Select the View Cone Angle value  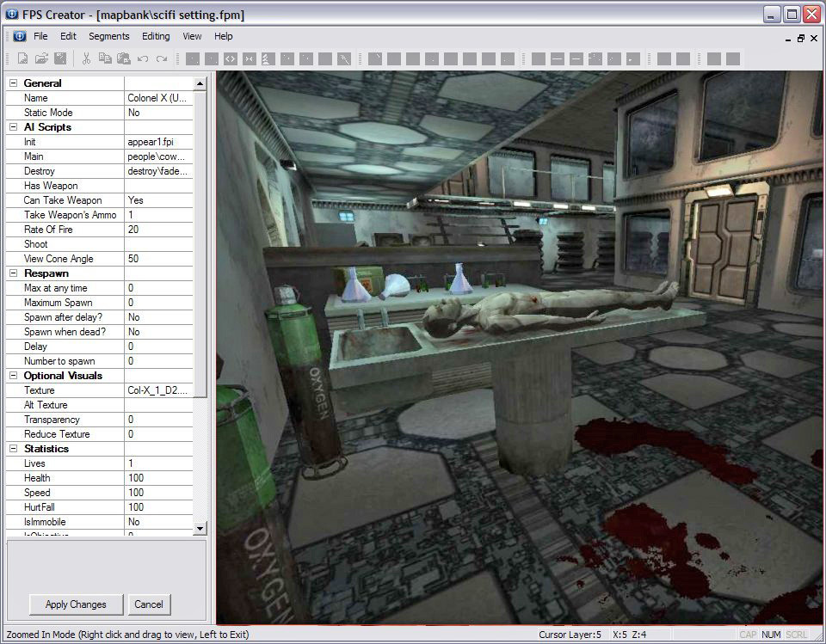(x=158, y=259)
